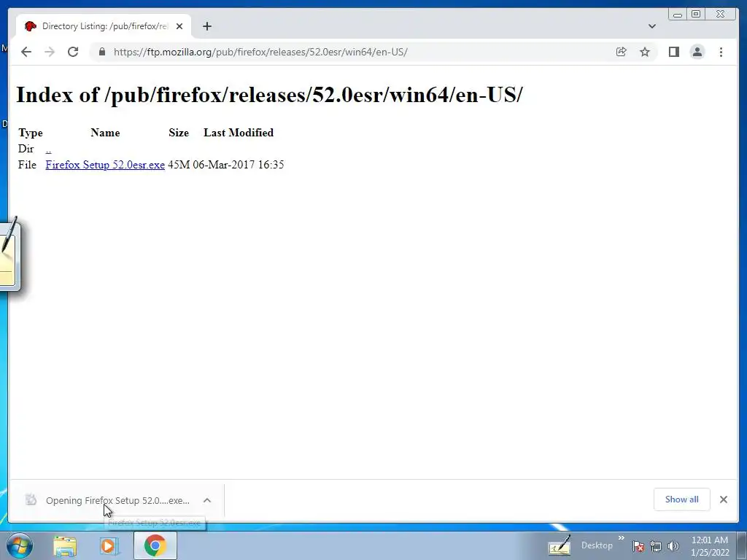Click the file download icon in bar

point(31,499)
